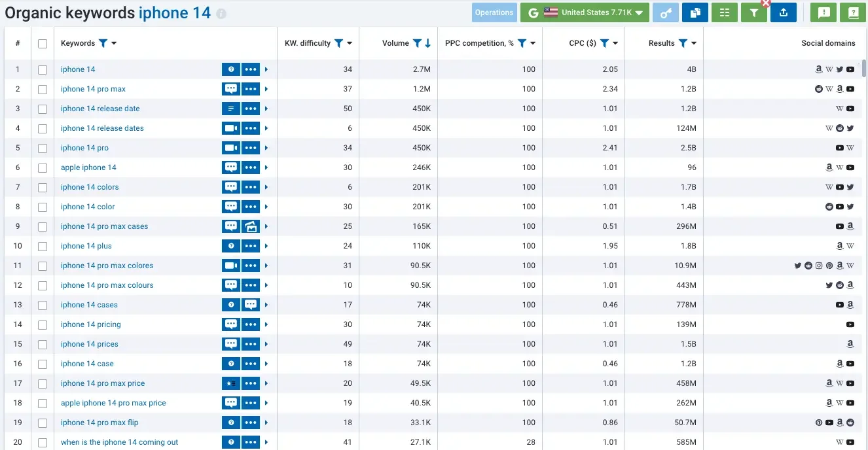Open 'iphone 14 pro max cases' keyword link

(x=104, y=226)
